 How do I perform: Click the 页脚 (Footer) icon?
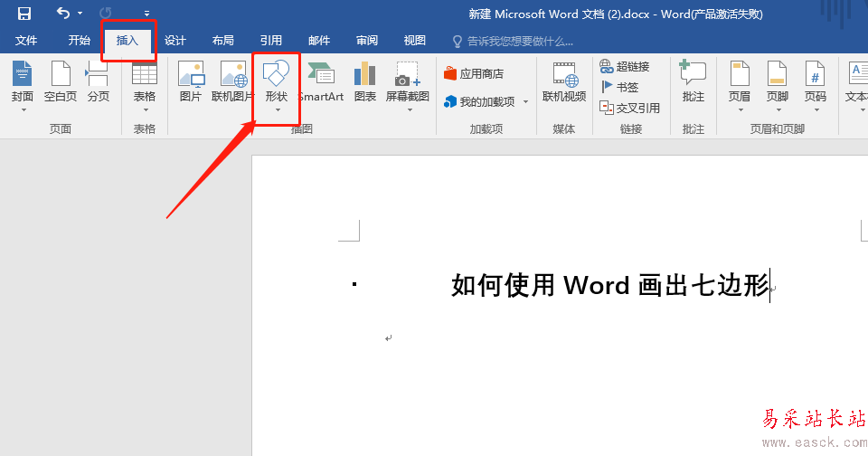(778, 74)
